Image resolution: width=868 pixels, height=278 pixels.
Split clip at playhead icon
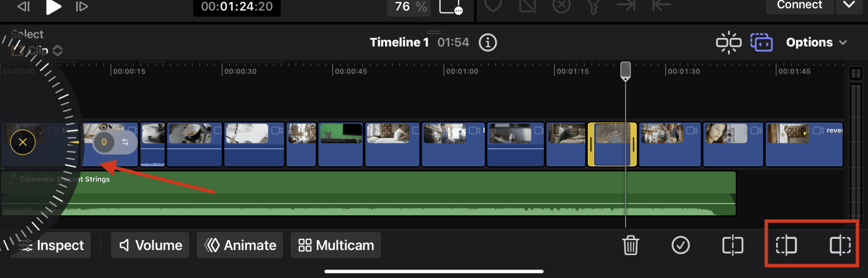click(x=733, y=245)
